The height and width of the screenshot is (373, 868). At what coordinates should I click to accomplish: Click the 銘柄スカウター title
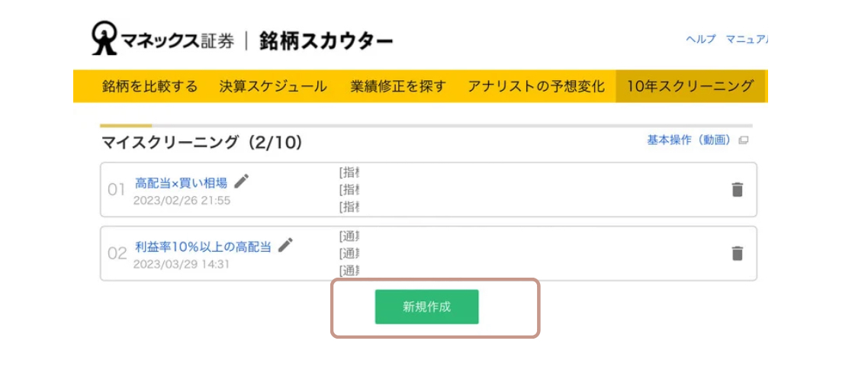(x=326, y=40)
